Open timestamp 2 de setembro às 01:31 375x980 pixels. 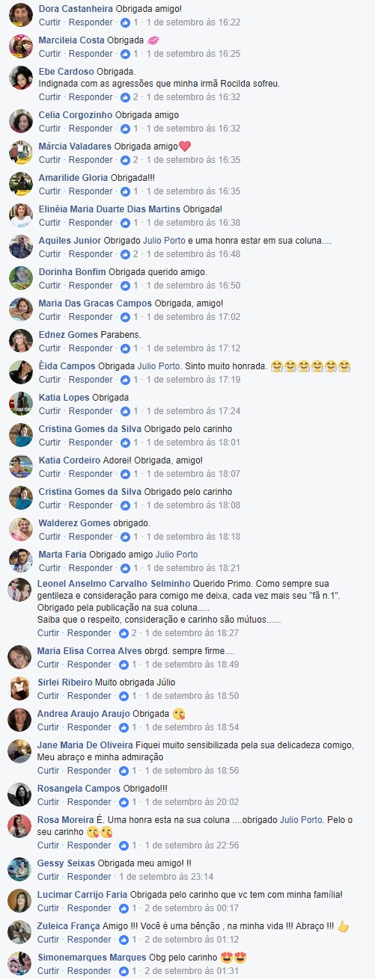(193, 971)
